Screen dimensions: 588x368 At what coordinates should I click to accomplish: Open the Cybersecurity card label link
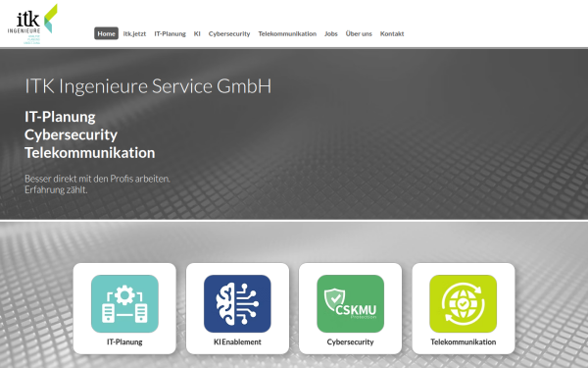tap(350, 342)
